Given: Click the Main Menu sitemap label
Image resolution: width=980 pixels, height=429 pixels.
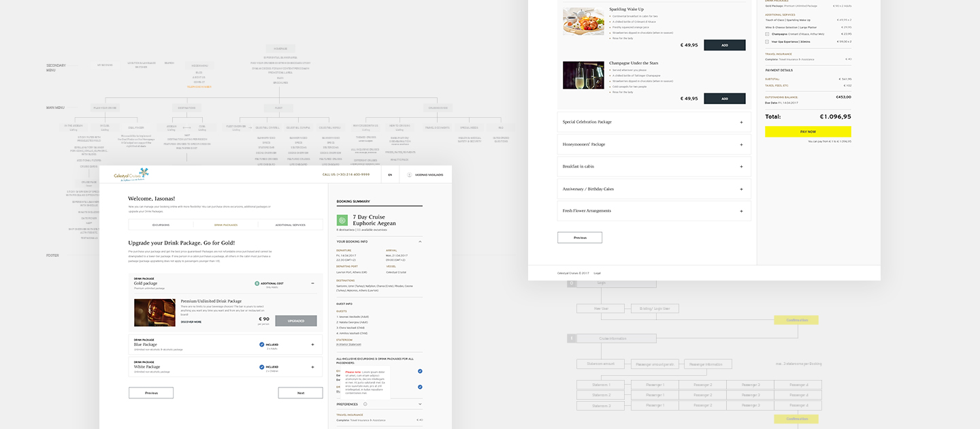Looking at the screenshot, I should point(55,108).
